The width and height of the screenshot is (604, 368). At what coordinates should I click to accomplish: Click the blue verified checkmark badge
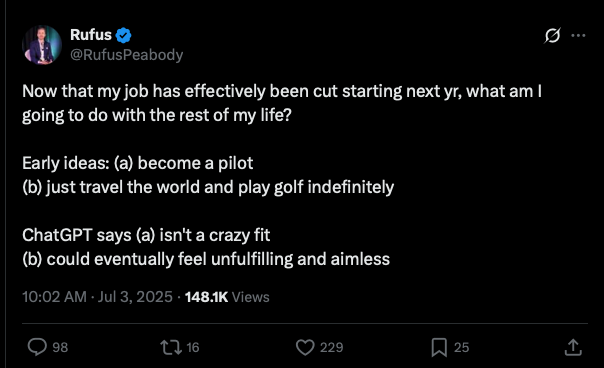point(123,35)
